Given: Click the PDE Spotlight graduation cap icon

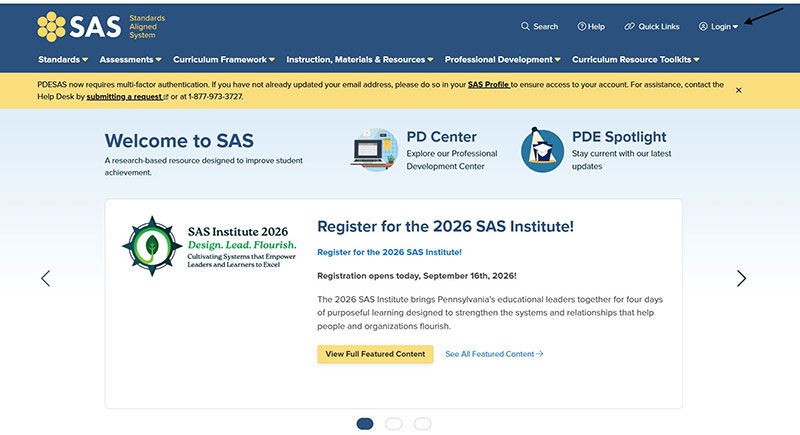Looking at the screenshot, I should (542, 150).
